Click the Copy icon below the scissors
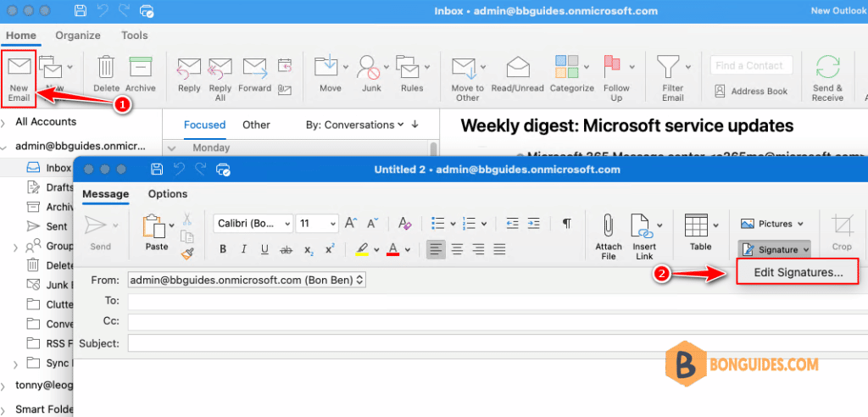Screen dimensions: 868x417 pos(187,237)
